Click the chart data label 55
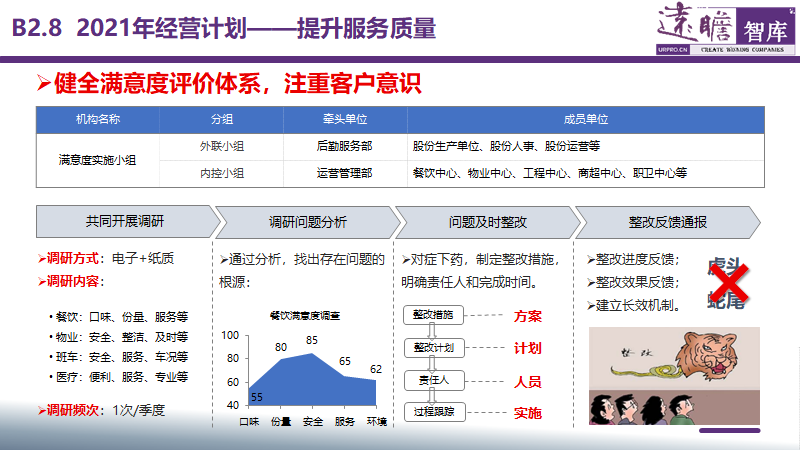The image size is (800, 450). (257, 397)
